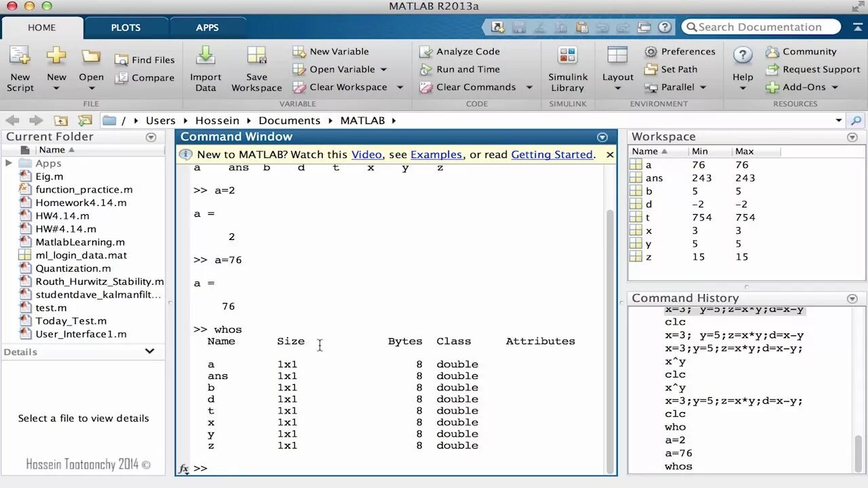Image resolution: width=868 pixels, height=488 pixels.
Task: Open the address bar path history dropdown
Action: (x=839, y=121)
